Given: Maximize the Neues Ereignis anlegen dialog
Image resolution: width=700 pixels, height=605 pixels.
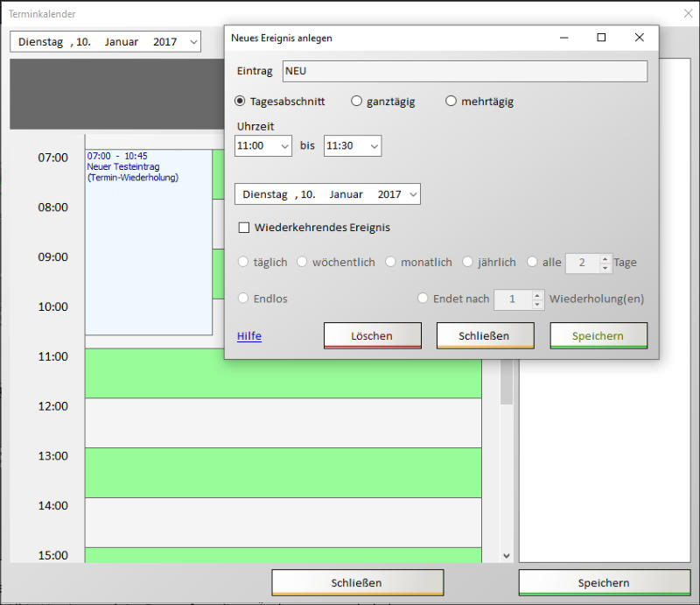Looking at the screenshot, I should tap(601, 38).
